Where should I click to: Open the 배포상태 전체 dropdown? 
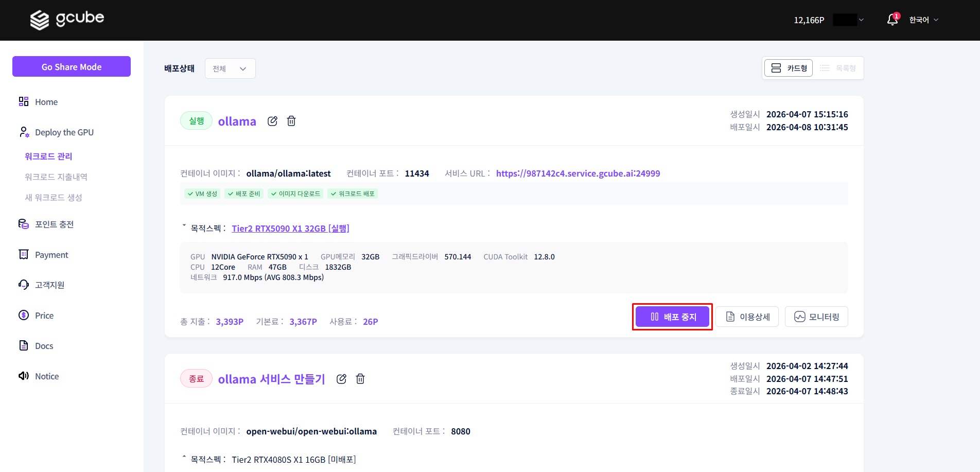tap(230, 68)
